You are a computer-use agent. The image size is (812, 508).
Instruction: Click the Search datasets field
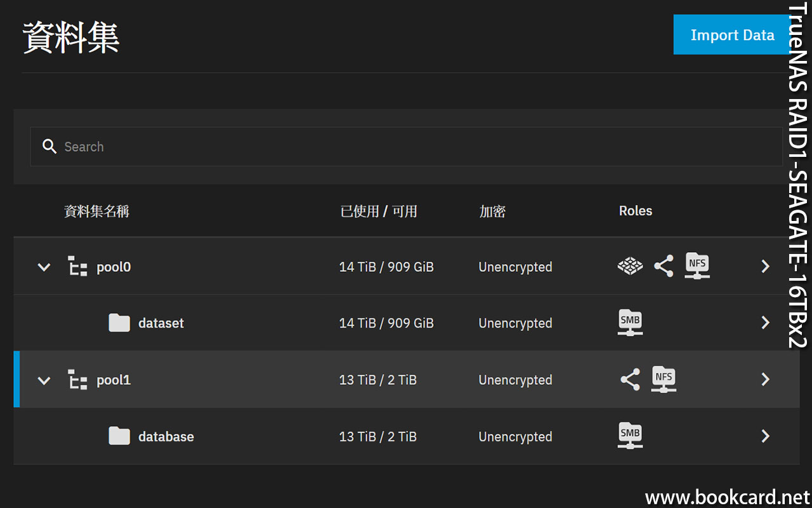point(406,147)
